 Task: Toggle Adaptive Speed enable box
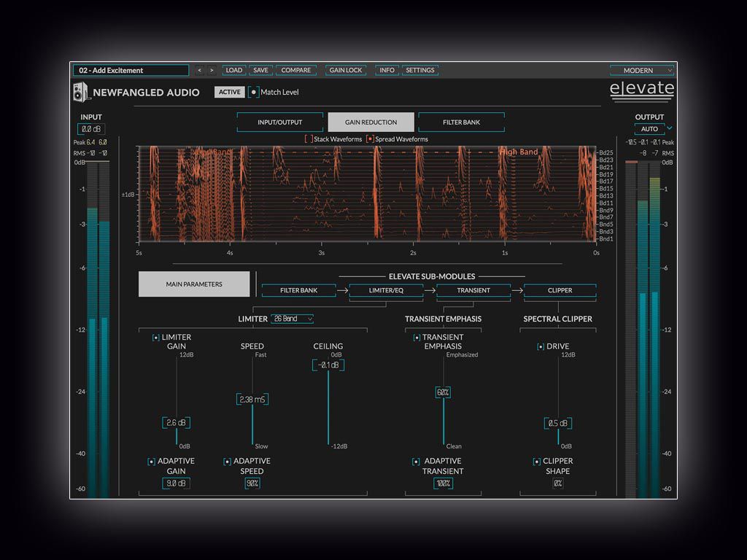[x=228, y=462]
